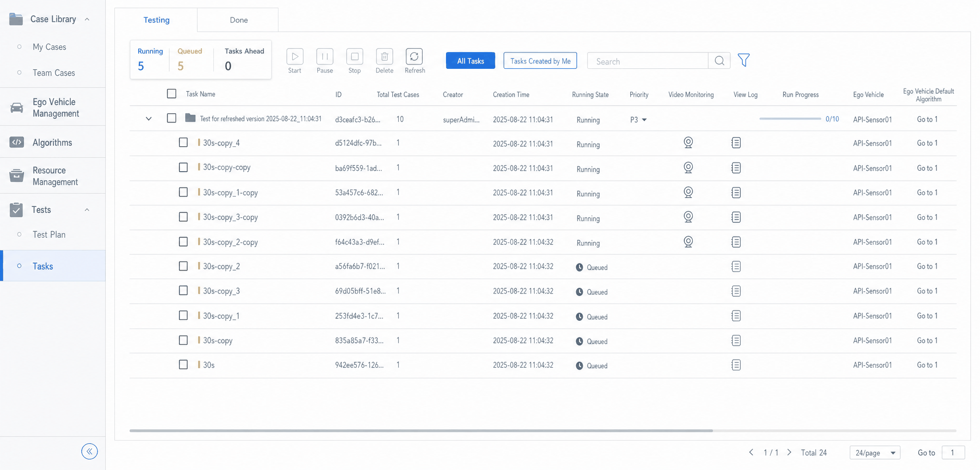Click the Stop task icon
The width and height of the screenshot is (980, 470).
click(355, 56)
